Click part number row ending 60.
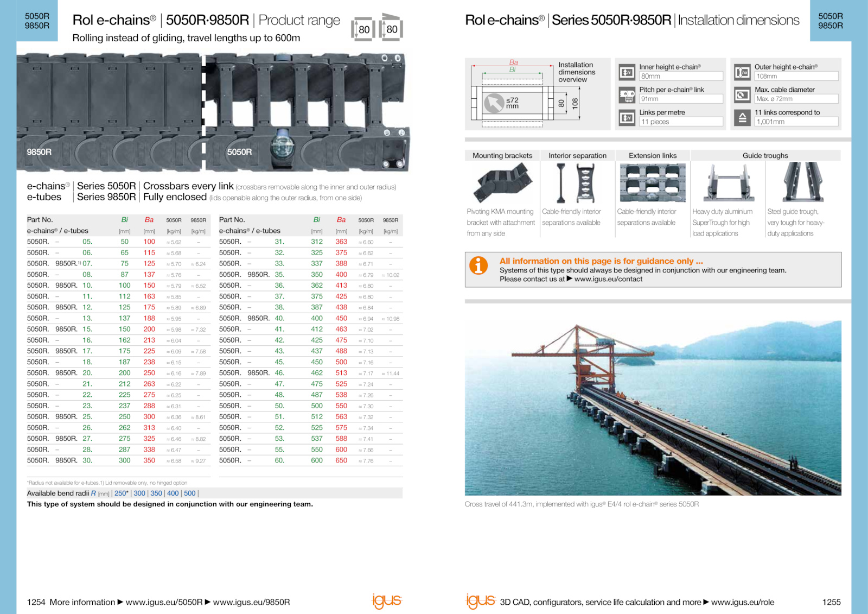The image size is (868, 614). [311, 460]
